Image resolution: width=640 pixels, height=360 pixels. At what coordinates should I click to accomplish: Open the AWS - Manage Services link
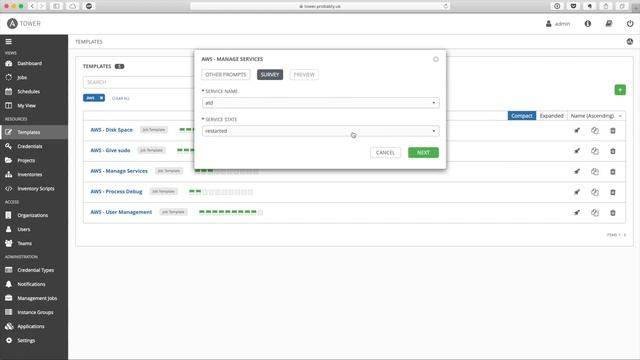(119, 171)
